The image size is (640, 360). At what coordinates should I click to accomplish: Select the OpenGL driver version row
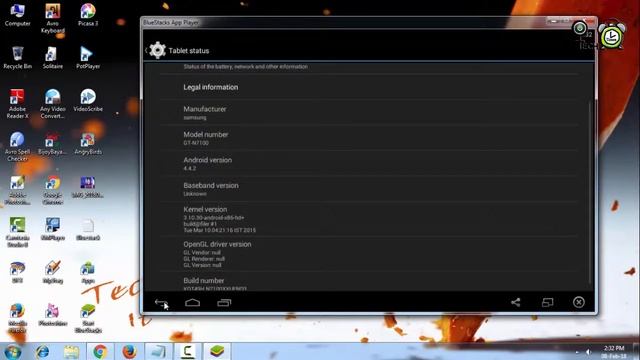click(369, 254)
